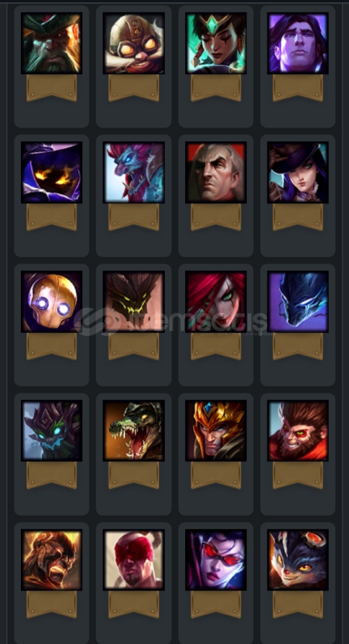The width and height of the screenshot is (349, 644).
Task: Click the Swain champion portrait
Action: click(216, 172)
